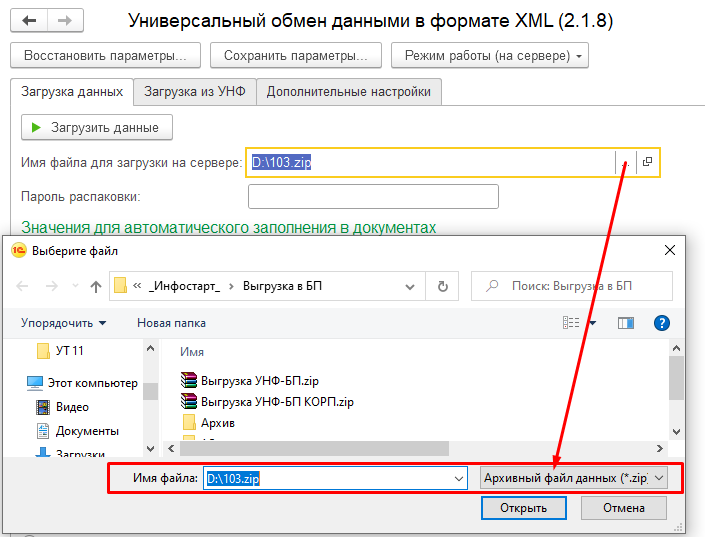
Task: Expand recent locations dropdown arrow
Action: [75, 286]
